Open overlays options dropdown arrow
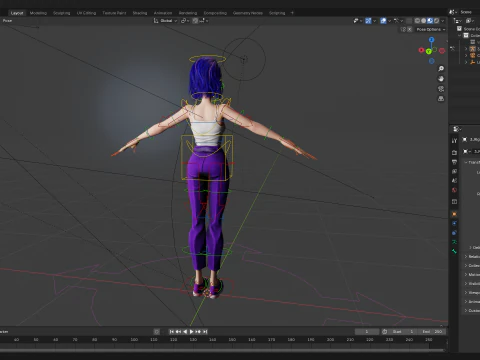This screenshot has height=360, width=480. [x=389, y=21]
